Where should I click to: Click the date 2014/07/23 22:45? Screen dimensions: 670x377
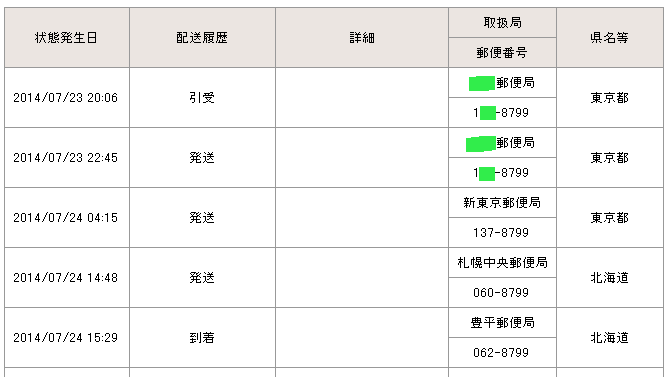tap(65, 158)
